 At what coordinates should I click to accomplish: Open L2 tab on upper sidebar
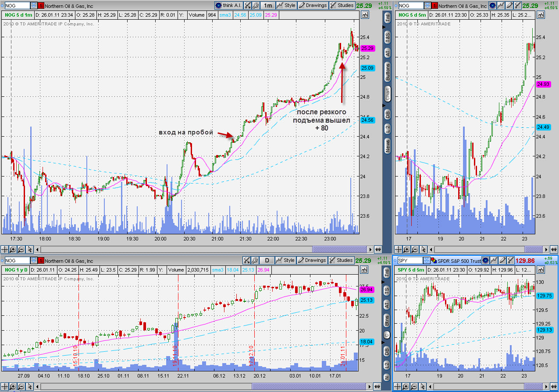tap(388, 129)
